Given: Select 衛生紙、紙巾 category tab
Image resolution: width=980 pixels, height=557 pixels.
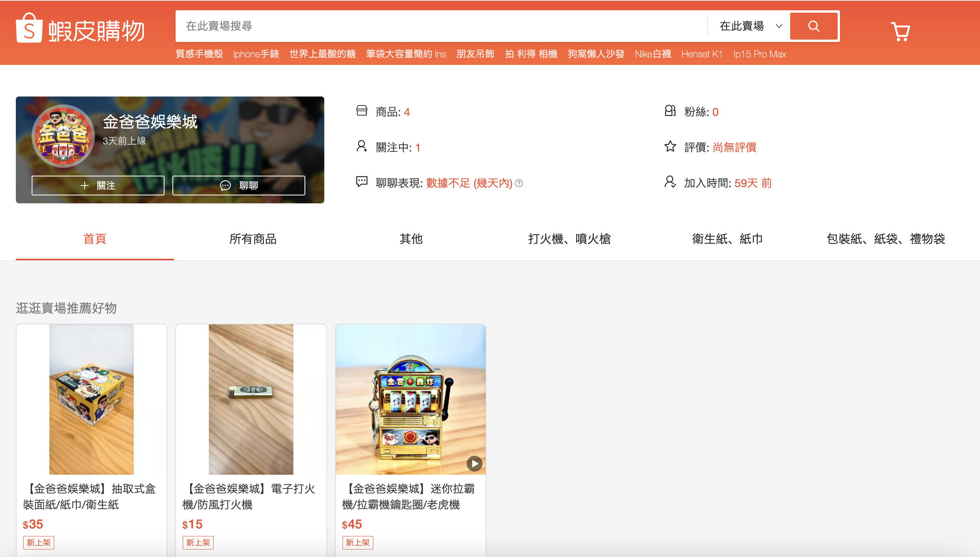Looking at the screenshot, I should coord(727,239).
